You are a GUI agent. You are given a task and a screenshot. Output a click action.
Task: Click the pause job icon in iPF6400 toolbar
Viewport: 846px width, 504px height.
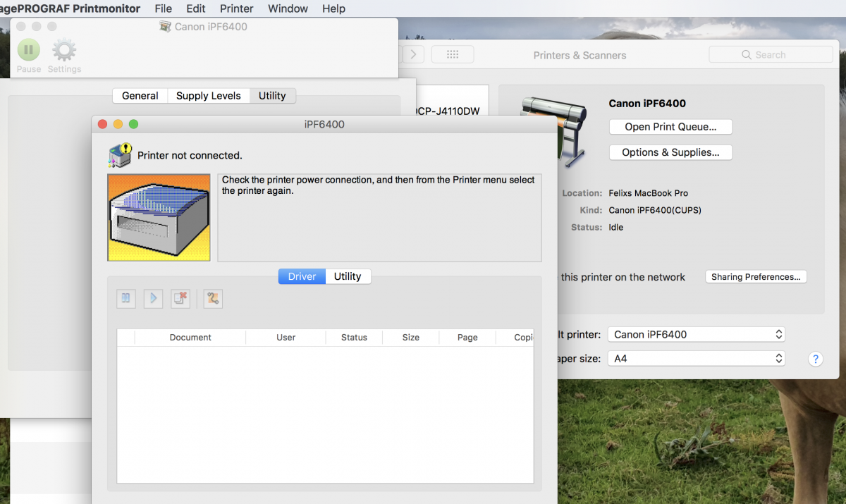tap(125, 298)
